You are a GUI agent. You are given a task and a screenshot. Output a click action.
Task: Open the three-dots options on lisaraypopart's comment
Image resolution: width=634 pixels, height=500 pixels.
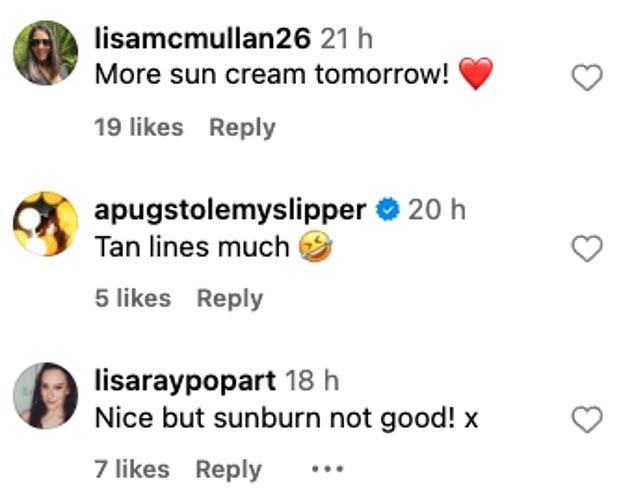pos(328,469)
